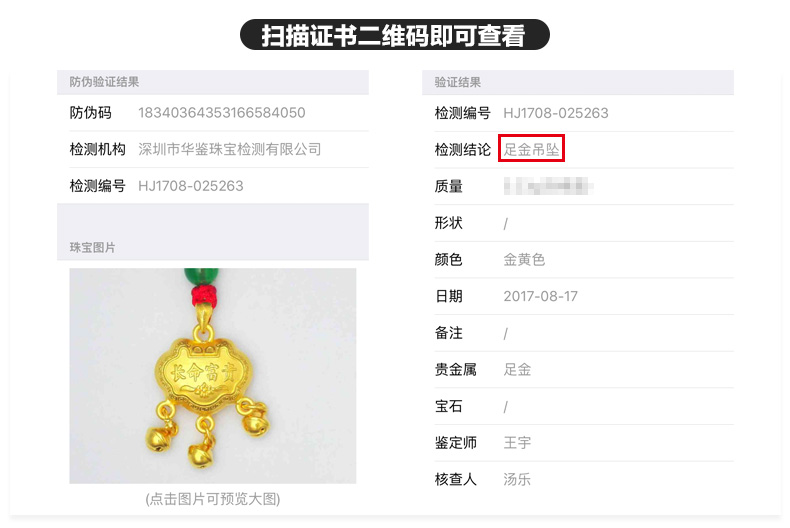Click the right panel 检测编号 value HJ1708-025263
The image size is (790, 528).
click(x=556, y=113)
